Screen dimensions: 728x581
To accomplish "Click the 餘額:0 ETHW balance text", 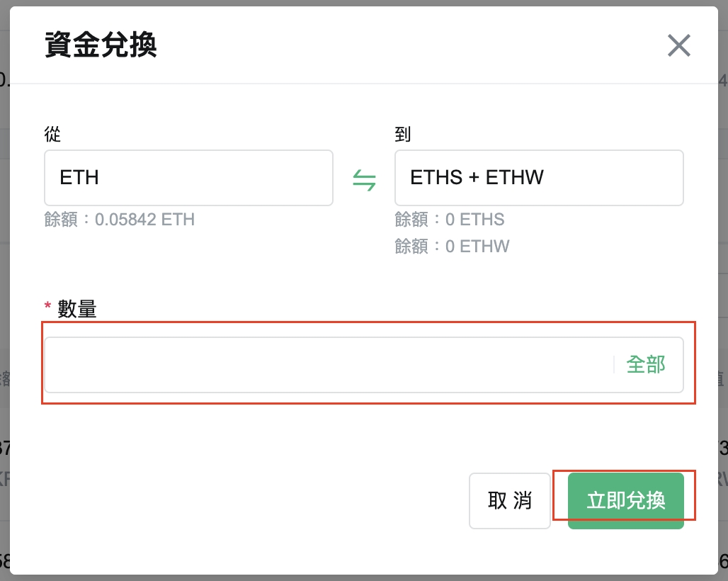I will pyautogui.click(x=452, y=247).
